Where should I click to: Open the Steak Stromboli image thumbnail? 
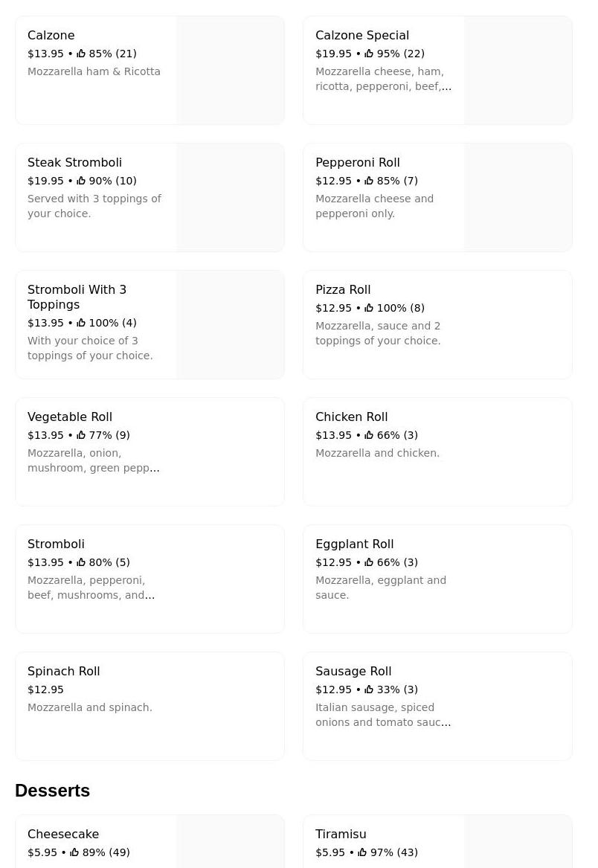tap(231, 198)
